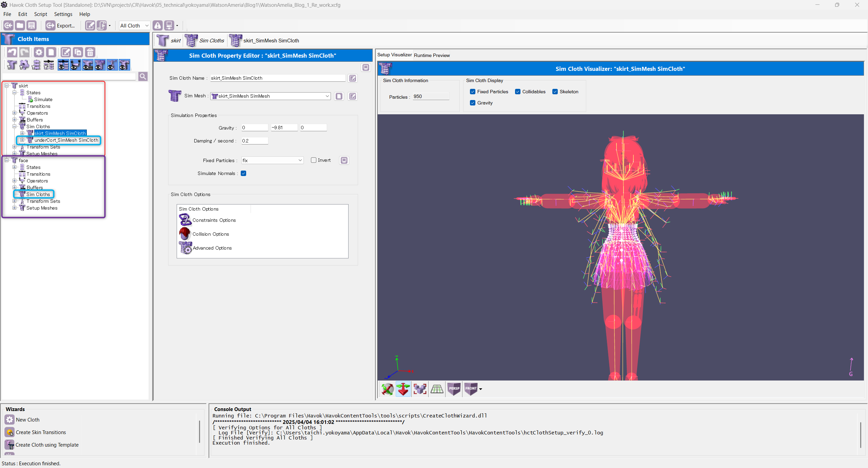Toggle the skeleton figure eye visibility button
The height and width of the screenshot is (468, 868).
112,65
